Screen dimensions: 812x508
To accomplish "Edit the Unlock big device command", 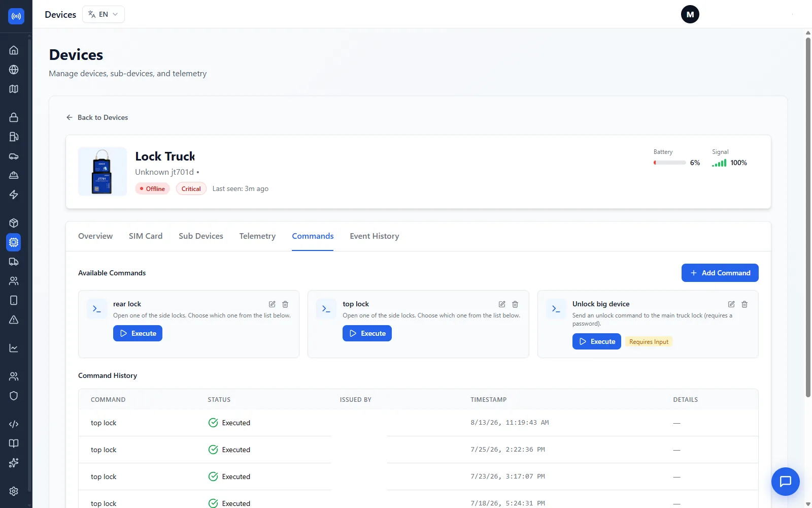I will pyautogui.click(x=731, y=304).
